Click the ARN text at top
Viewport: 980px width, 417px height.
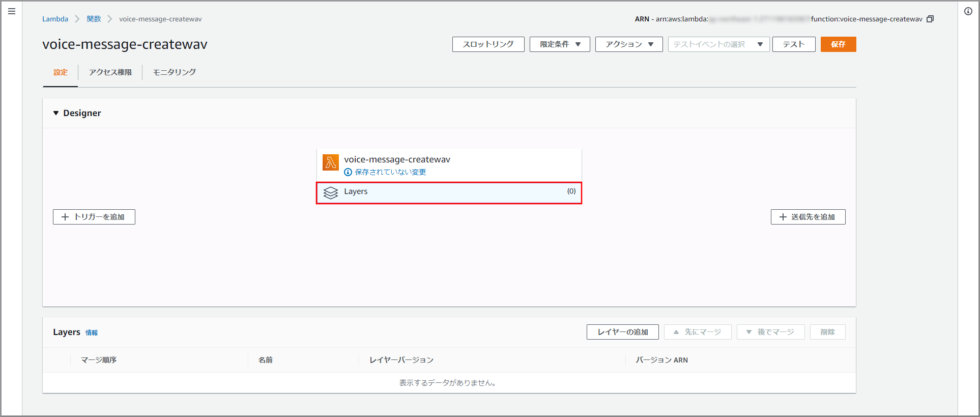pos(779,19)
